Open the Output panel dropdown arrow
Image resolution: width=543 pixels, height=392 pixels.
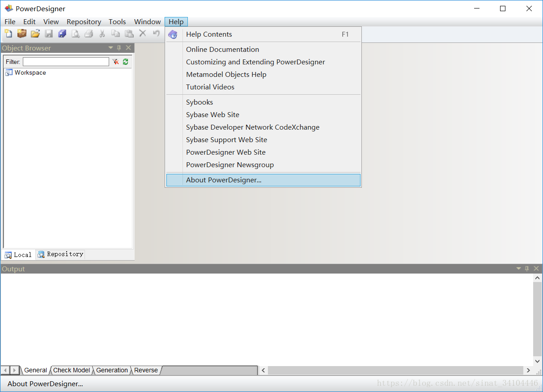[x=518, y=269]
